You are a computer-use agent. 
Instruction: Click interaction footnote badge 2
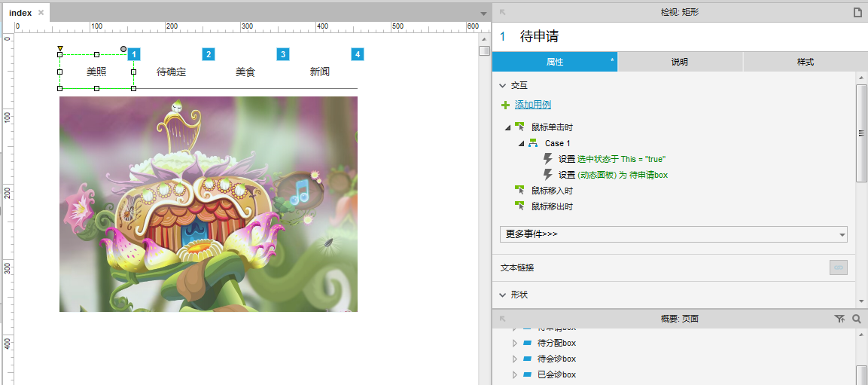pyautogui.click(x=208, y=54)
